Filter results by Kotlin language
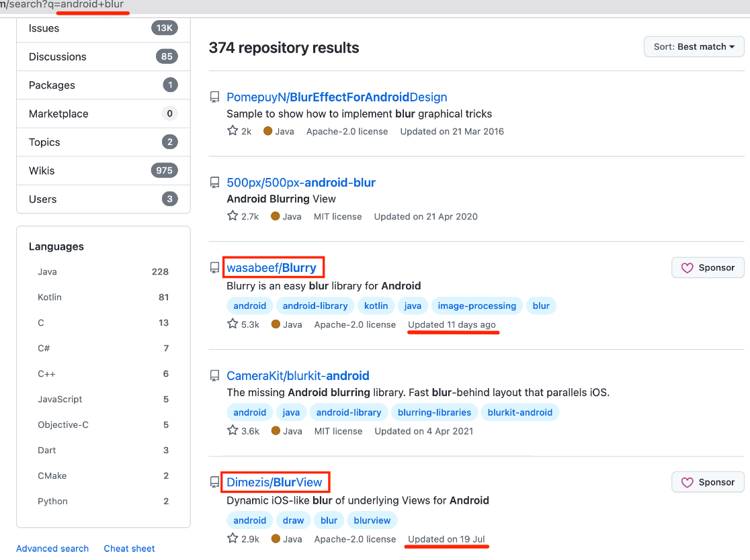Viewport: 750px width, 560px height. point(50,297)
